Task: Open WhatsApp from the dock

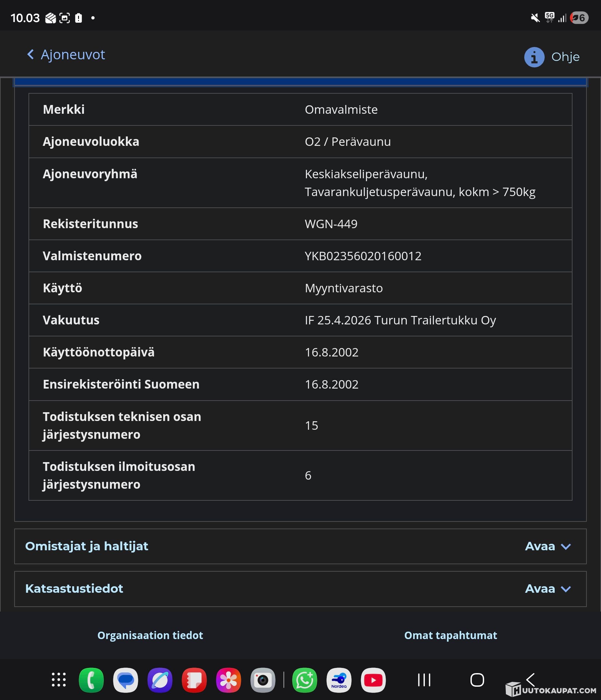Action: pyautogui.click(x=305, y=680)
